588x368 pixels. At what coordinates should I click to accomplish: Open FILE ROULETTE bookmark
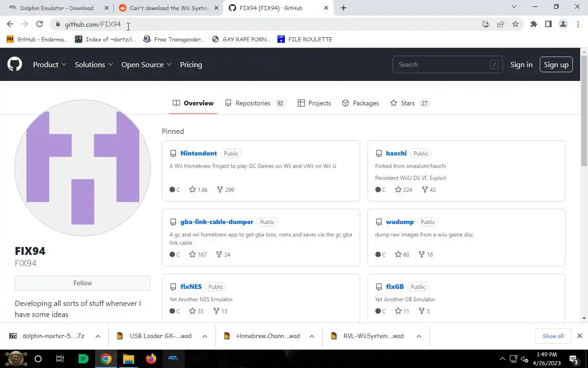point(305,40)
